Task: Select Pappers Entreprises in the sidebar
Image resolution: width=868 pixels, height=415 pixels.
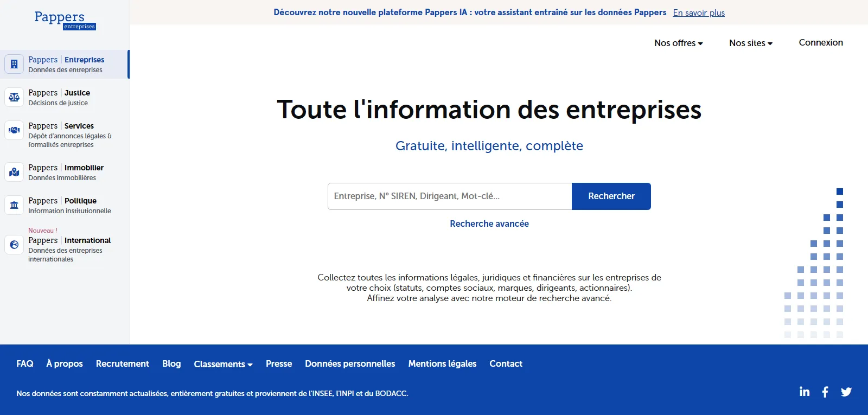Action: pos(65,64)
